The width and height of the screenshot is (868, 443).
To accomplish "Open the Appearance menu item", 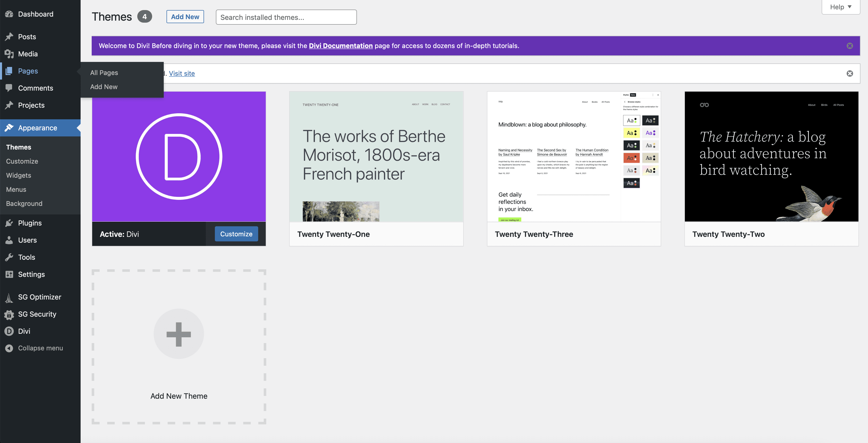I will (37, 128).
